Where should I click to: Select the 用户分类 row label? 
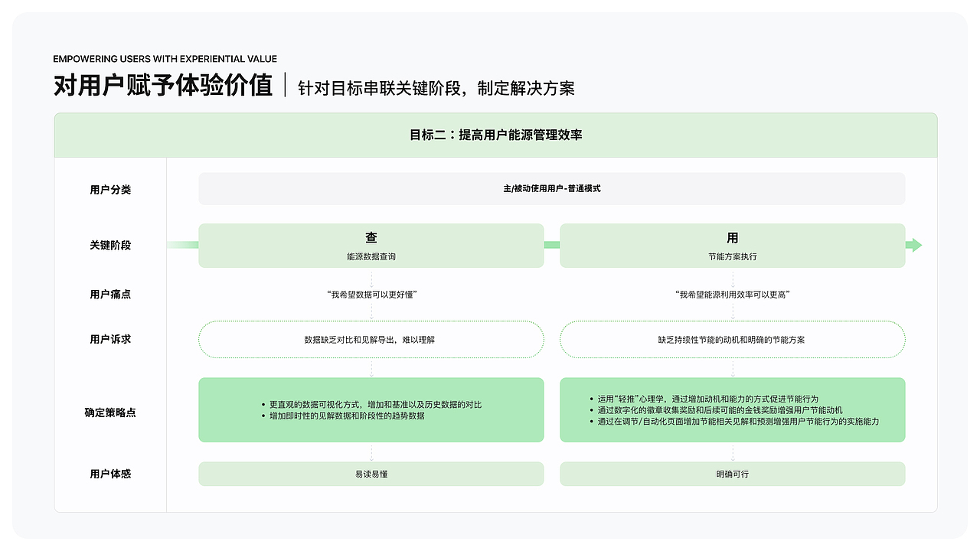[110, 190]
